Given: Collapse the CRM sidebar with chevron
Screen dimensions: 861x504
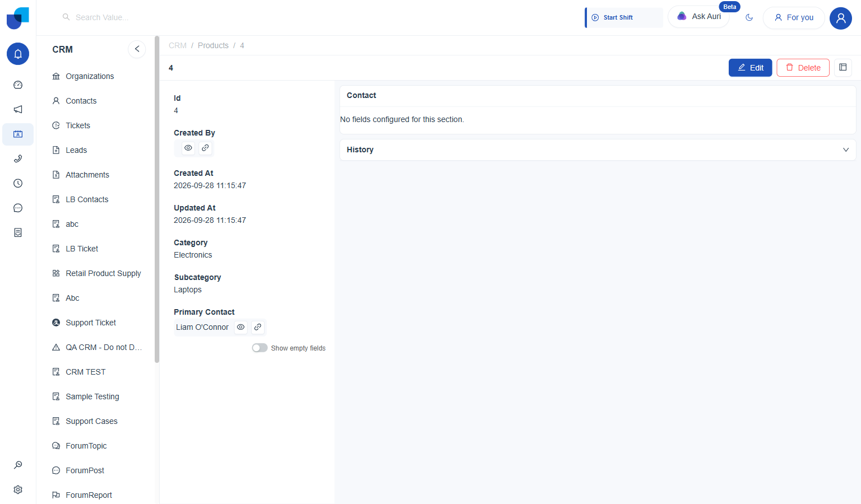Looking at the screenshot, I should pos(137,49).
